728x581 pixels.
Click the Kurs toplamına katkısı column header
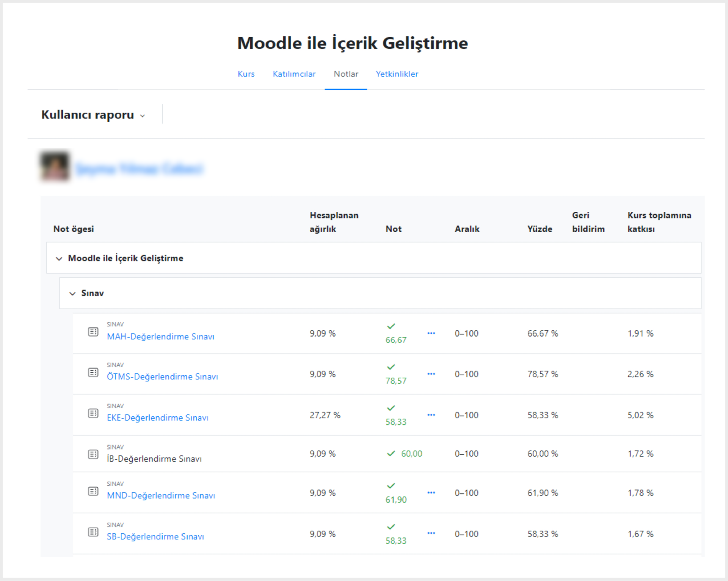coord(659,222)
